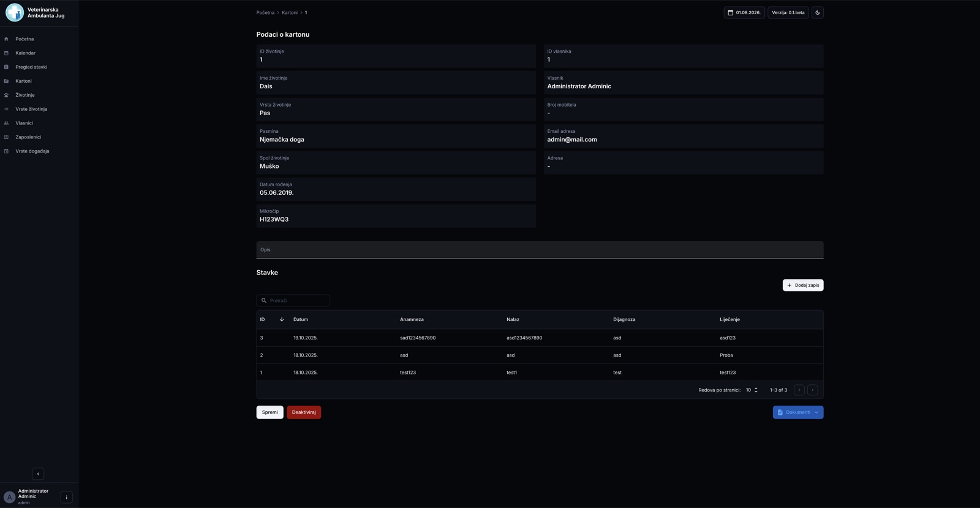Click the calendar icon next to 01.08.2026.
The width and height of the screenshot is (980, 508).
[730, 12]
